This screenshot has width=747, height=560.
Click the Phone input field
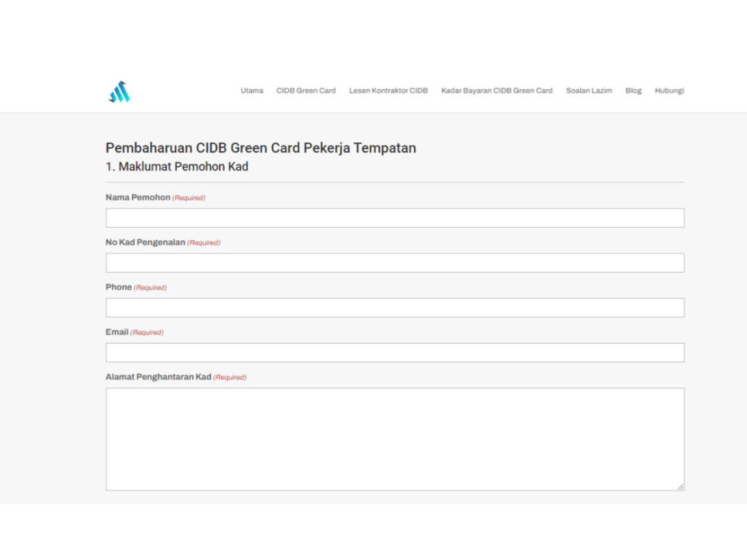pos(394,308)
